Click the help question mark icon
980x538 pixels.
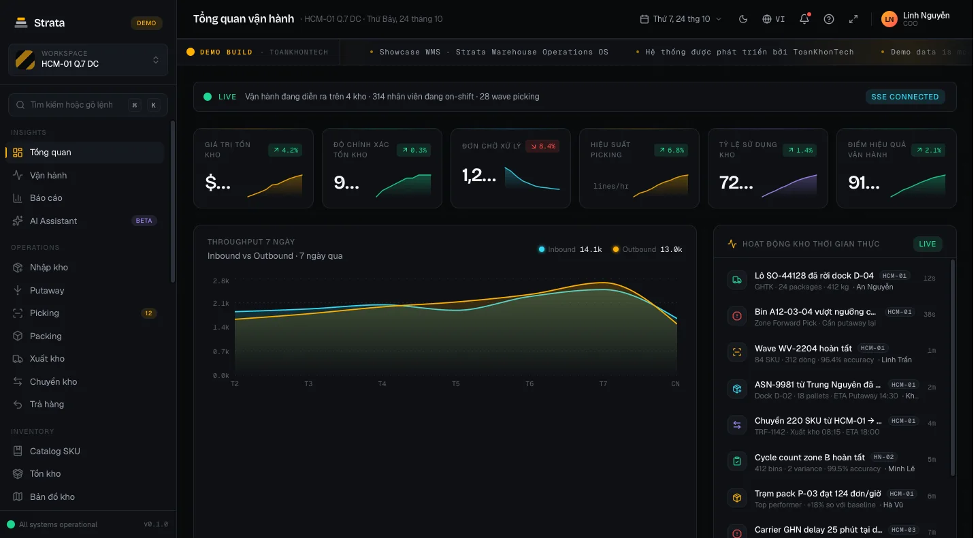[829, 19]
